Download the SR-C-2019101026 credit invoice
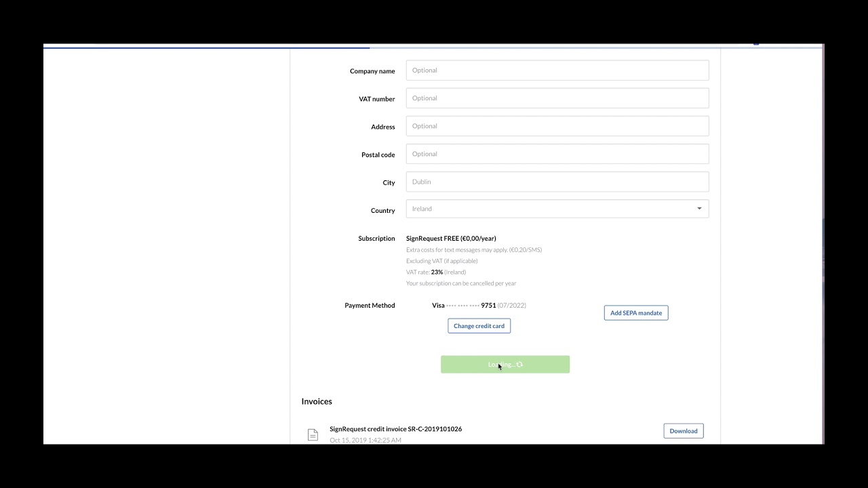Viewport: 868px width, 488px height. (683, 431)
